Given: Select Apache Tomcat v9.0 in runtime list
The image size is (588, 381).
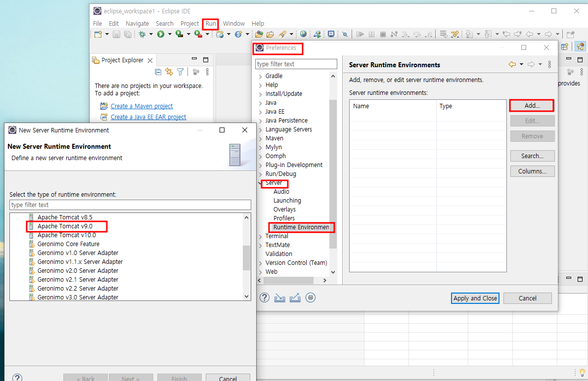Looking at the screenshot, I should 65,226.
